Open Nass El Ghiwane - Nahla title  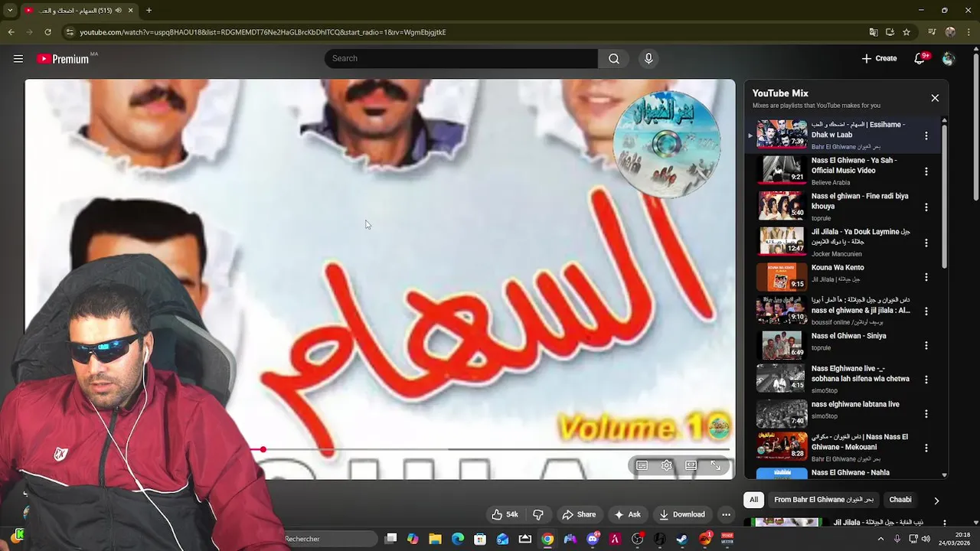click(850, 472)
